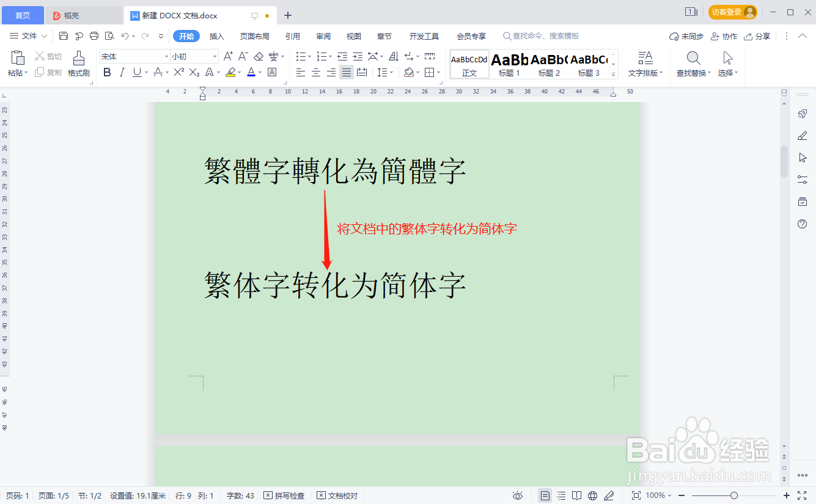Screen dimensions: 816x504
Task: Click the Center alignment icon
Action: pos(316,72)
